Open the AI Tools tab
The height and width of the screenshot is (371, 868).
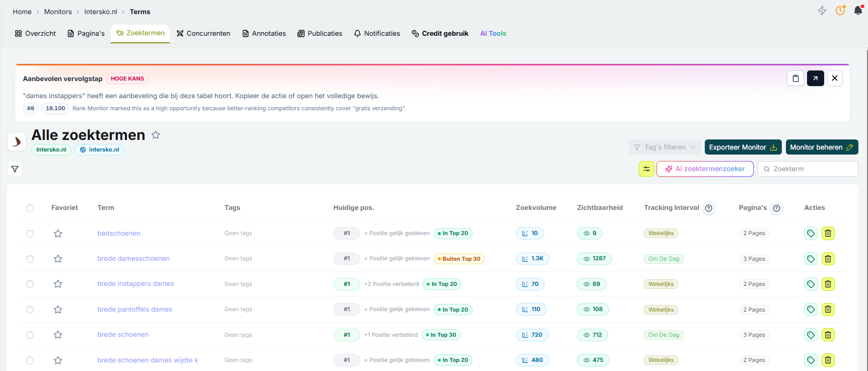[x=493, y=33]
